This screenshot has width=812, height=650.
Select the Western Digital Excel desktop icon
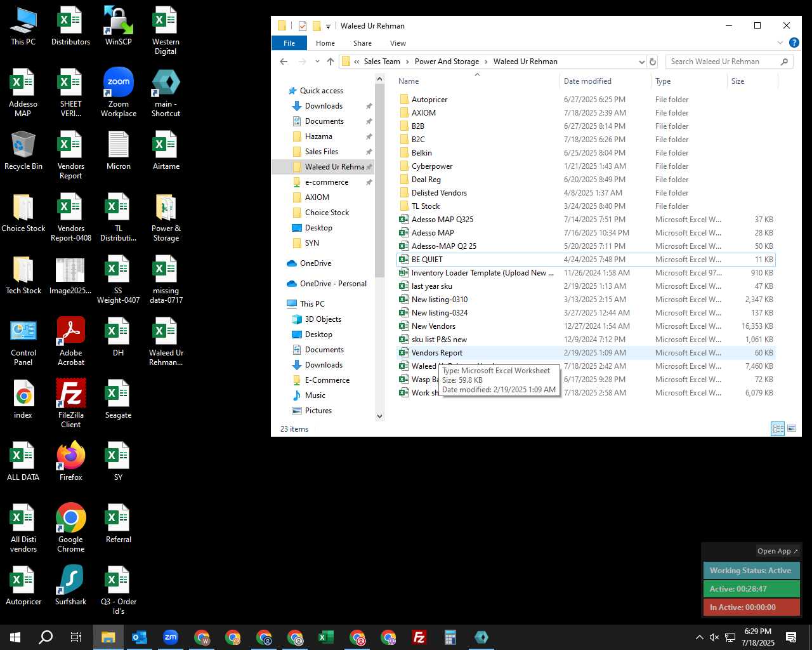pos(166,30)
